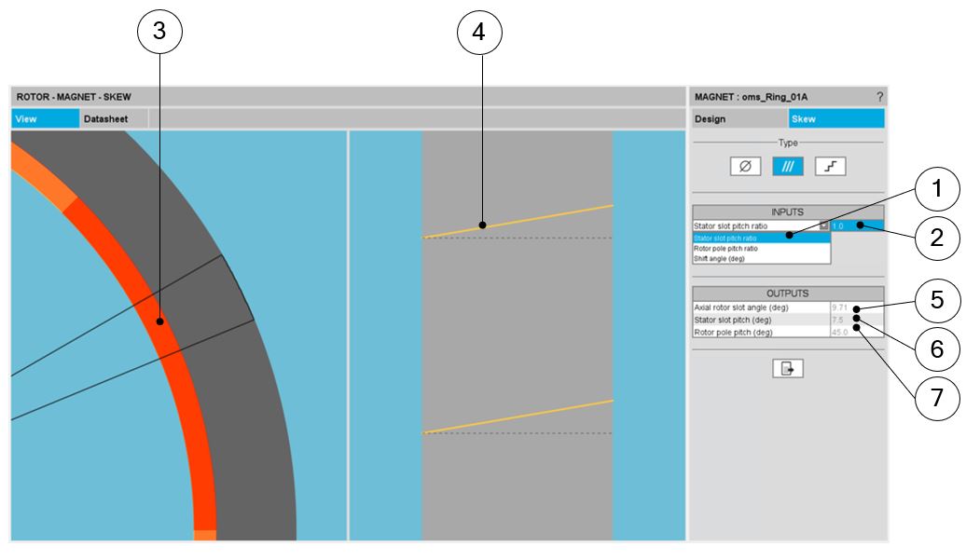Switch to the View tab
Image resolution: width=980 pixels, height=560 pixels.
[45, 118]
